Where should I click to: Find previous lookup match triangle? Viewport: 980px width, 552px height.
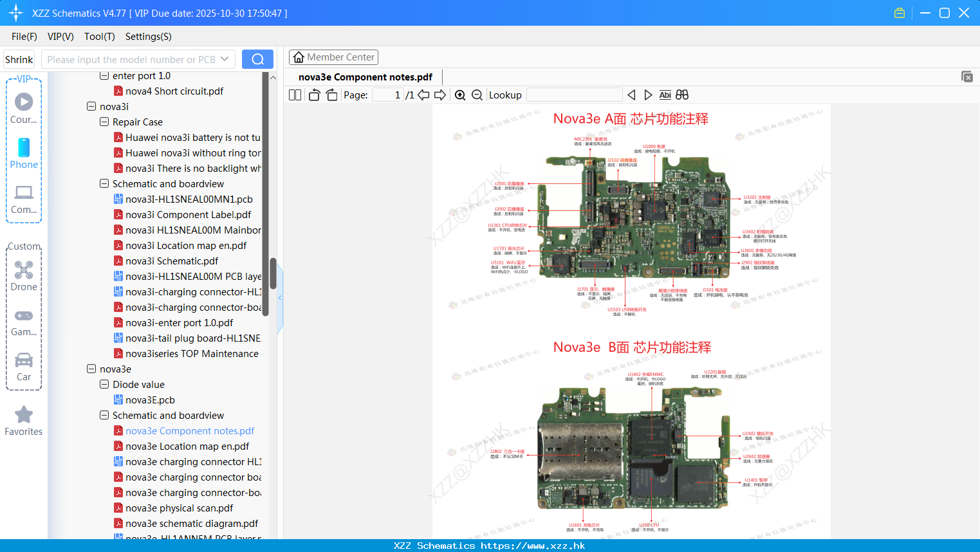pyautogui.click(x=631, y=95)
